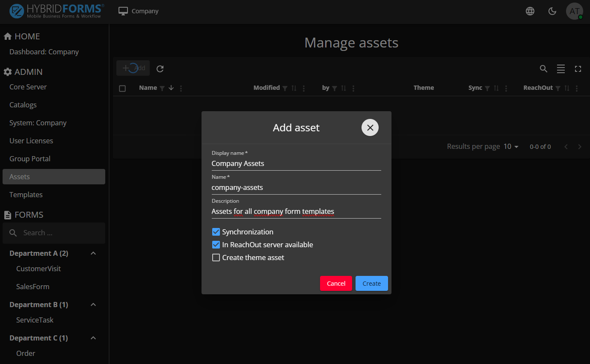Open the AT user avatar menu

coord(574,11)
